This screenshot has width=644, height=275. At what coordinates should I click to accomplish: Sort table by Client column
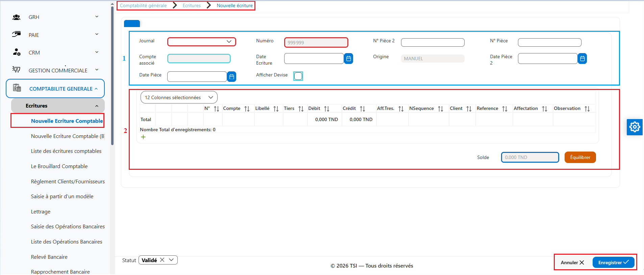pos(469,109)
